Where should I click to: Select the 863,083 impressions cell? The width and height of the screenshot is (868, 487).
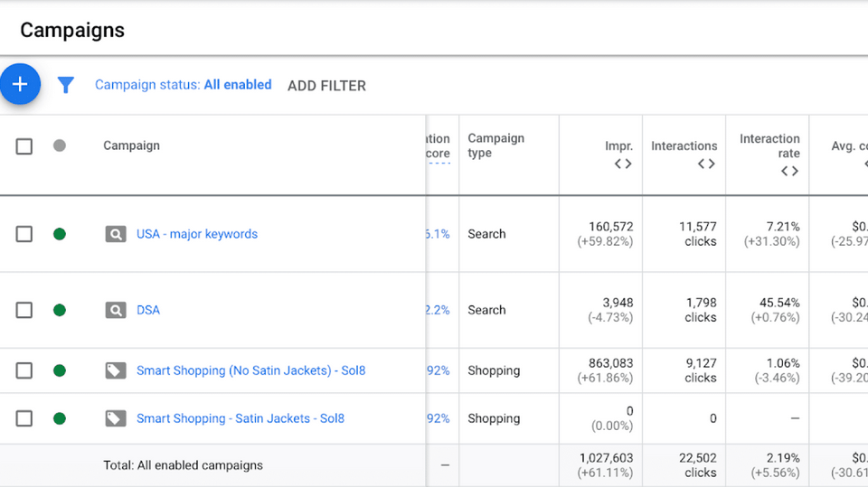(x=605, y=370)
